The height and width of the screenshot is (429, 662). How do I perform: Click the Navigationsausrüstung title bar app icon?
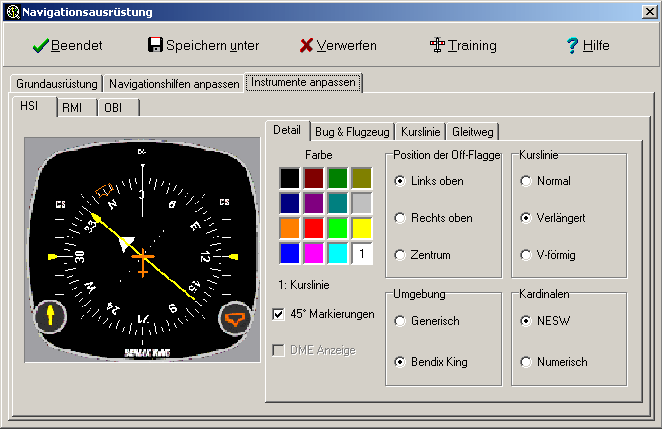click(x=13, y=12)
